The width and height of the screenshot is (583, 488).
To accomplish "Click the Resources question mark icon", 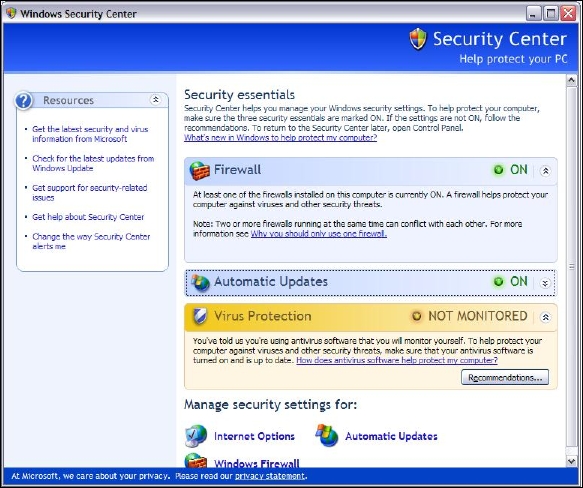I will 24,100.
